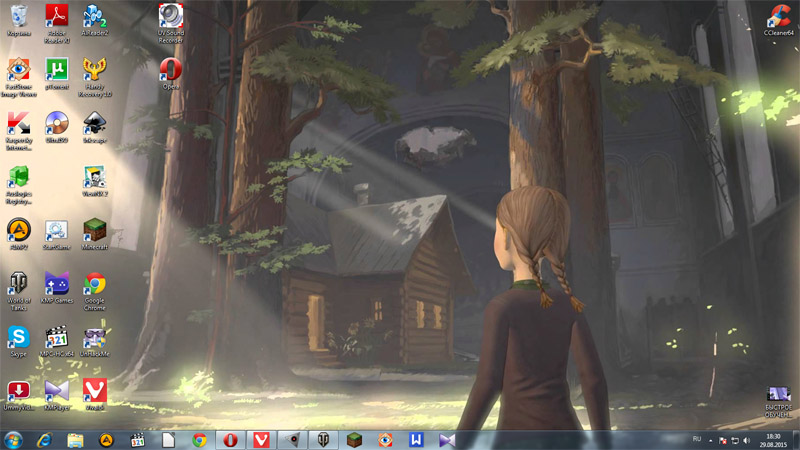Click the Minecraft block taskbar icon
Viewport: 800px width, 450px height.
click(x=355, y=440)
